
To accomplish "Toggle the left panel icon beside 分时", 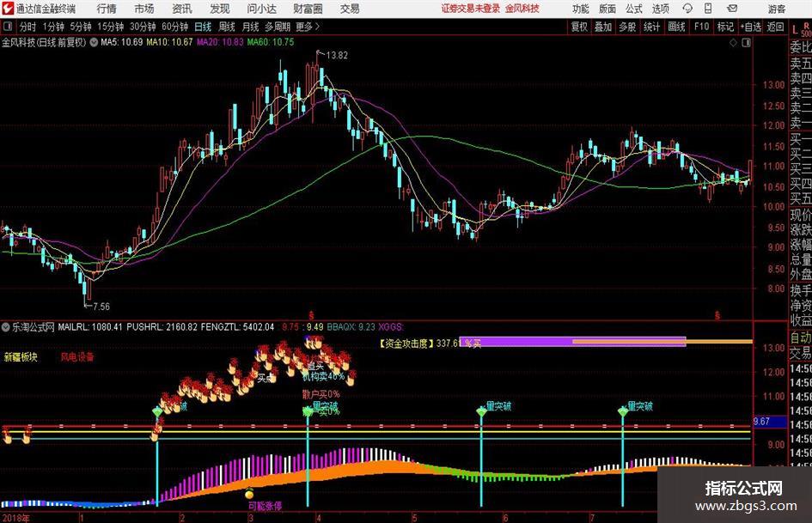I will tap(7, 27).
